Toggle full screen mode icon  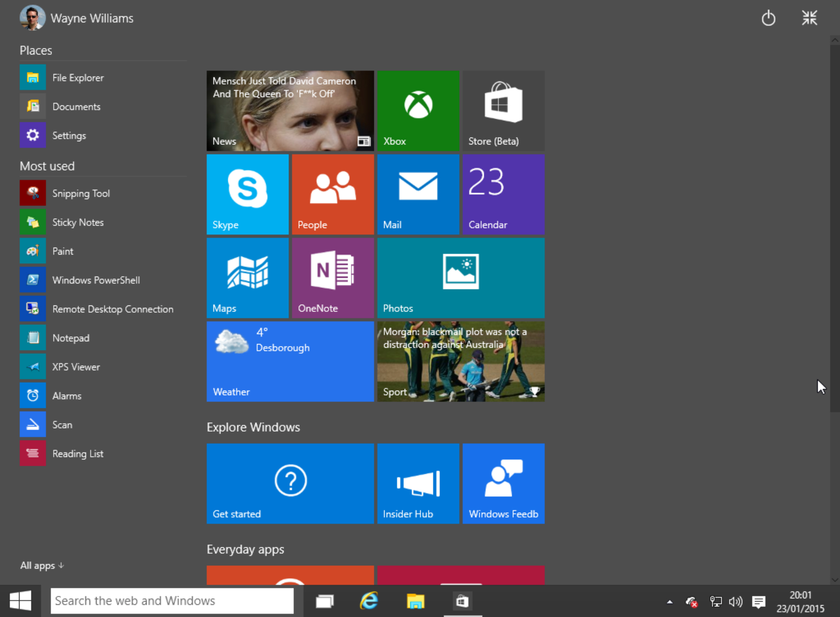click(x=810, y=17)
